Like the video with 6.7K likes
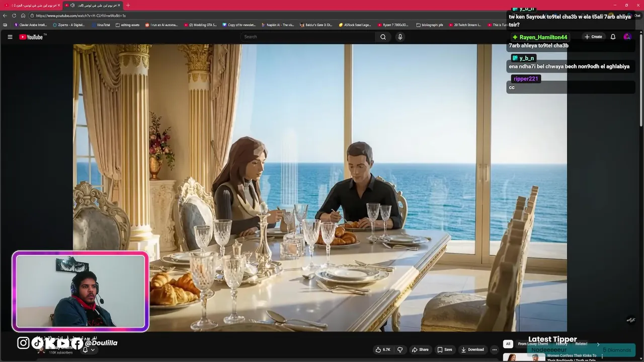Image resolution: width=644 pixels, height=362 pixels. pos(382,349)
